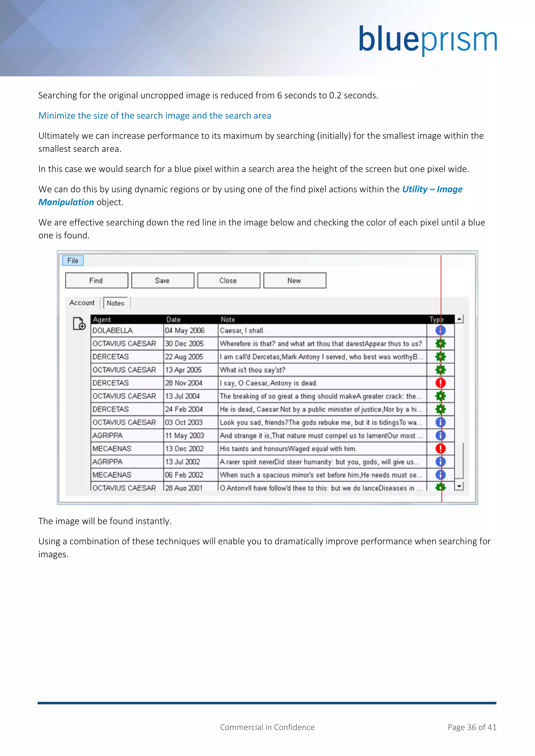Switch to the Account tab
The width and height of the screenshot is (535, 756).
[82, 303]
